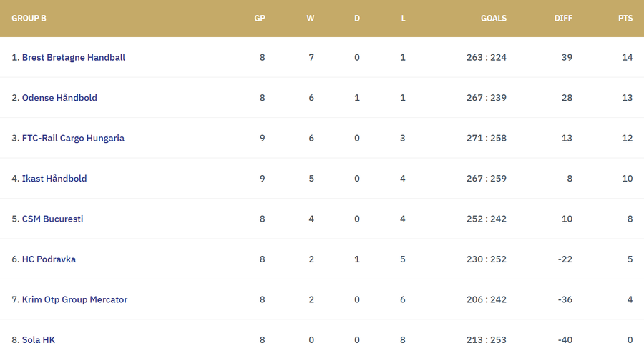
Task: Click the GP column header
Action: (260, 19)
